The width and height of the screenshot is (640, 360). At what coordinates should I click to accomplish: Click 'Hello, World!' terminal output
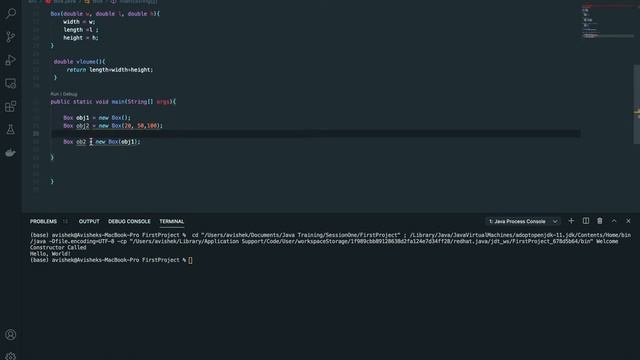tap(50, 253)
